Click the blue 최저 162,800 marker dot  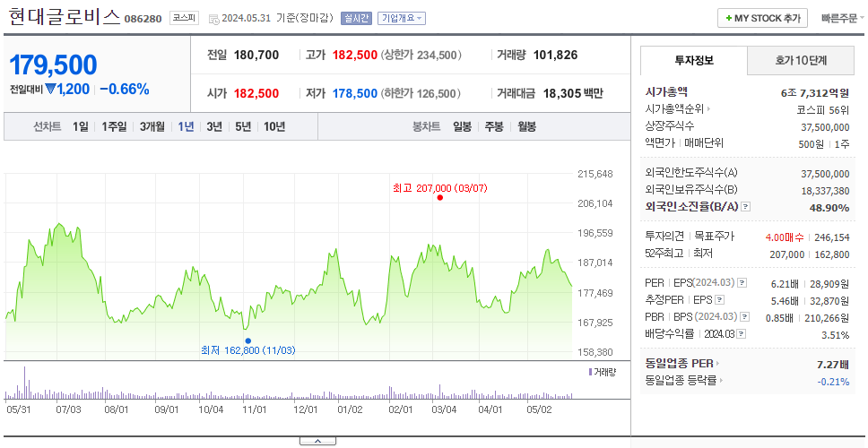[x=247, y=340]
